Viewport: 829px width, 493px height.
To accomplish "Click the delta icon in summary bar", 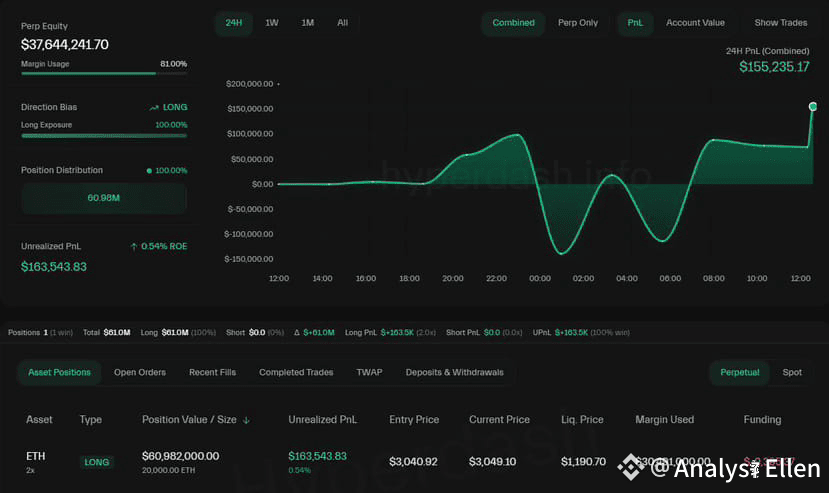I will click(x=297, y=333).
